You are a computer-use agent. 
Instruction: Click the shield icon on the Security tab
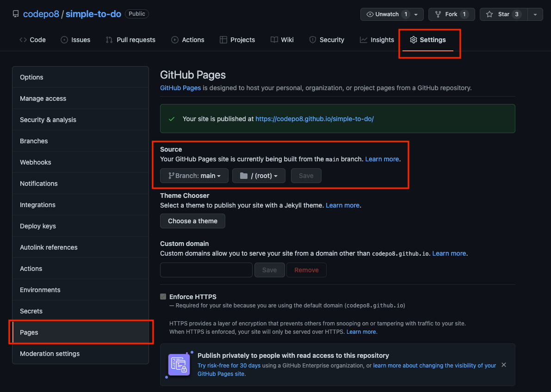click(x=312, y=40)
